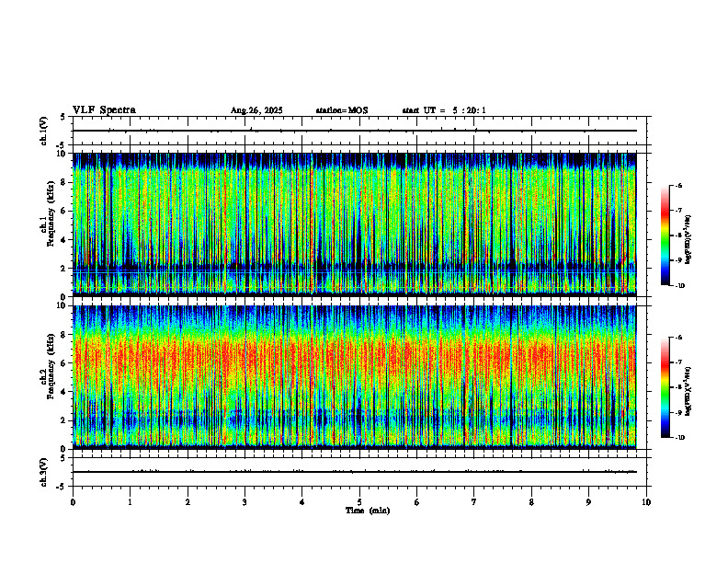Click the "start UT = 5 : 20: 1" text
728x563 pixels.
point(444,110)
